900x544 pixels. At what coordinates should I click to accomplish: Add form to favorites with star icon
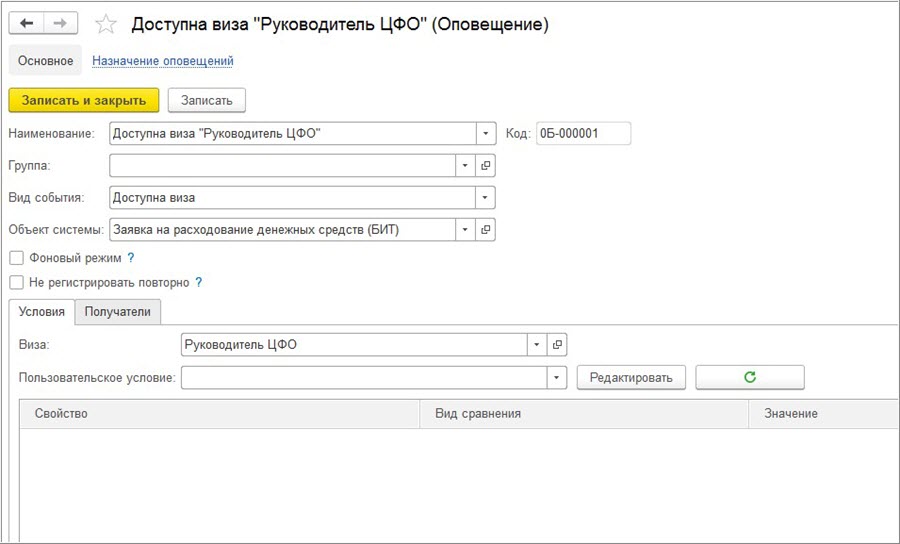click(x=105, y=25)
